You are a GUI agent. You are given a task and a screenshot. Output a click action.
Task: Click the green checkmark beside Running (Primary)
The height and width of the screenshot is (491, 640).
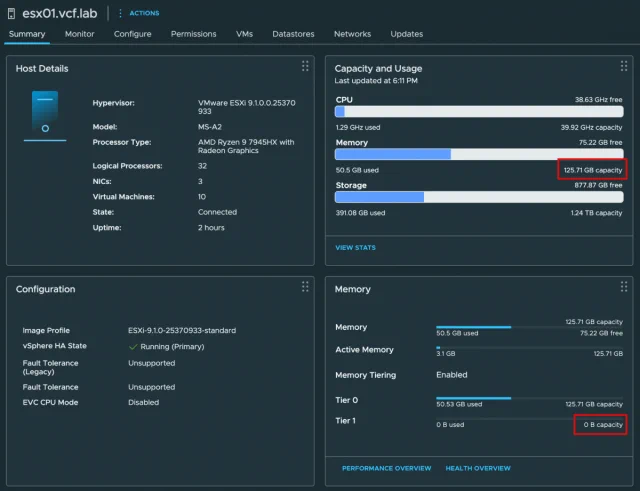[x=133, y=347]
